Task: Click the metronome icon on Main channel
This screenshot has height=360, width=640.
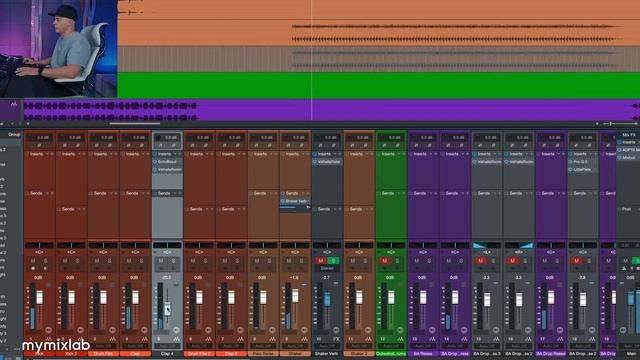Action: [x=624, y=268]
